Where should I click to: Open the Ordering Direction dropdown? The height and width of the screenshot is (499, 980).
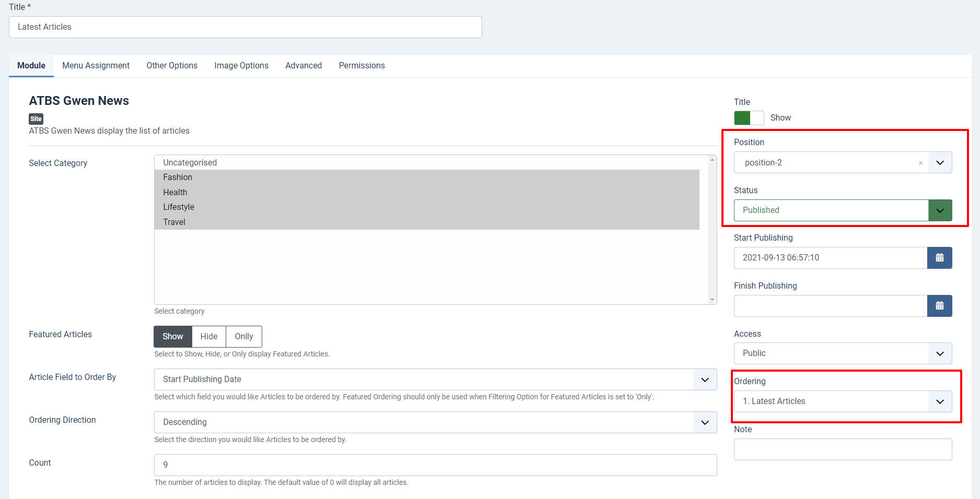click(435, 422)
